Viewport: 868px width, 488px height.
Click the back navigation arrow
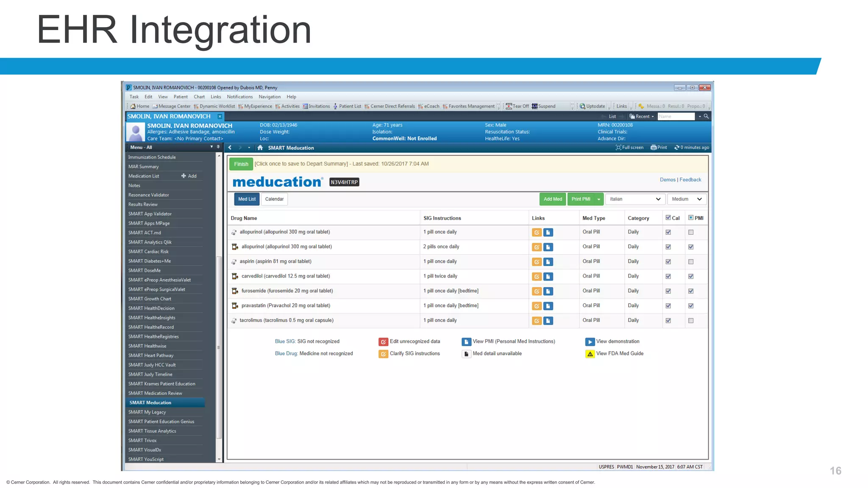coord(230,148)
